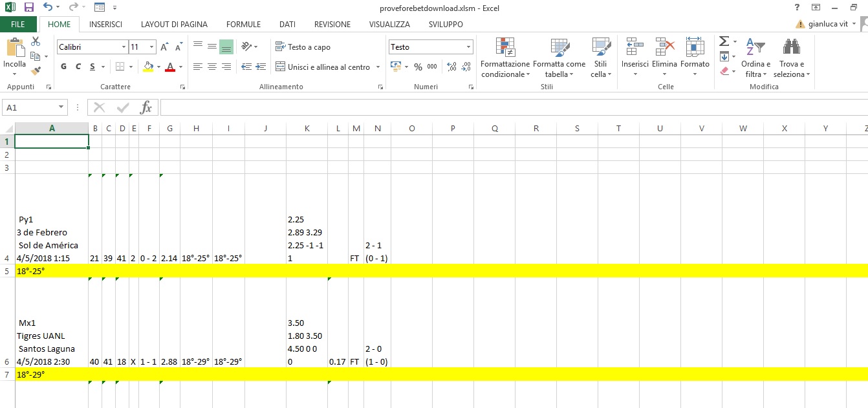This screenshot has width=868, height=408.
Task: Toggle underline S formatting
Action: point(93,67)
